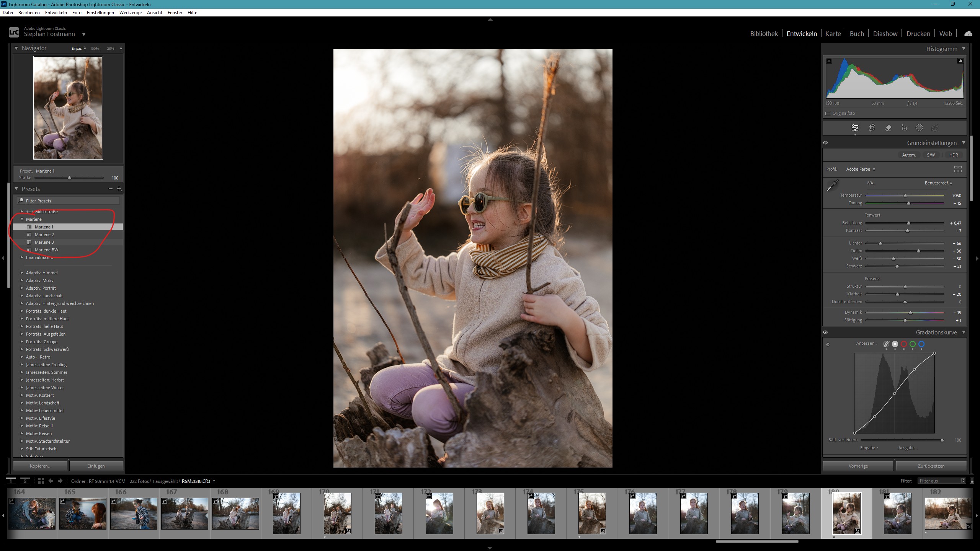
Task: Open the R6M21518.CR3 filename dropdown
Action: pos(214,481)
